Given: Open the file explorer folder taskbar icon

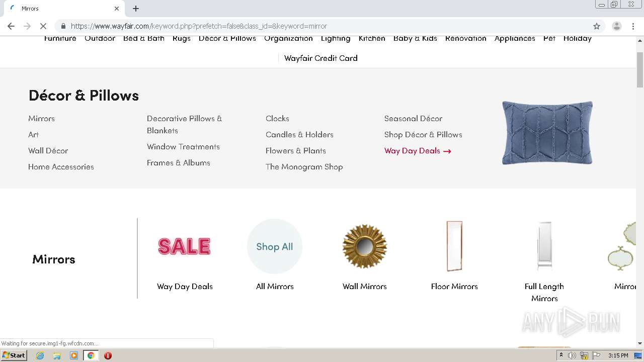Looking at the screenshot, I should click(x=57, y=355).
